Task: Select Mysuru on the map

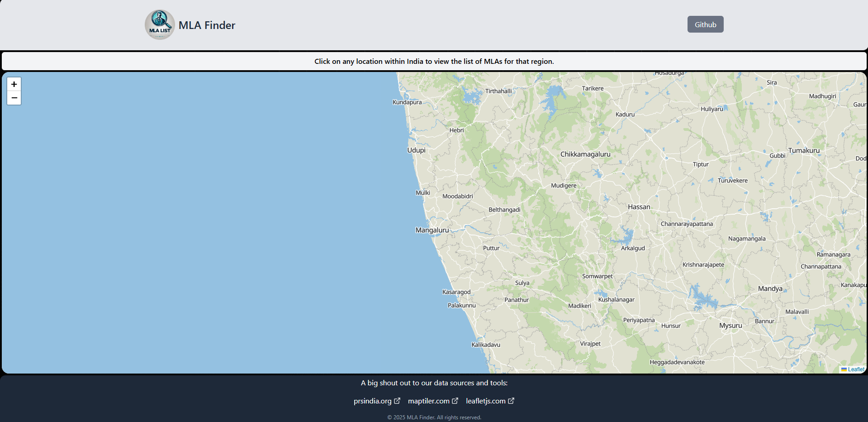Action: pos(730,325)
